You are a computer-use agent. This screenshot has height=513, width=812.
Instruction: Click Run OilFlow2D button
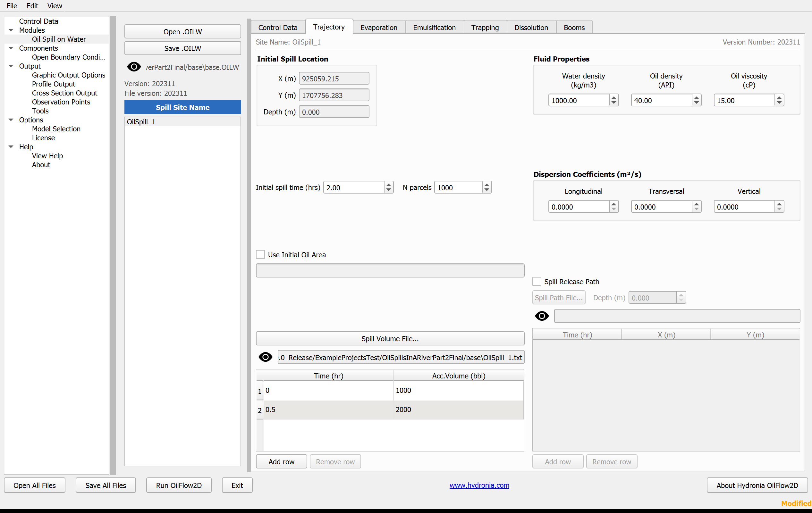point(179,485)
